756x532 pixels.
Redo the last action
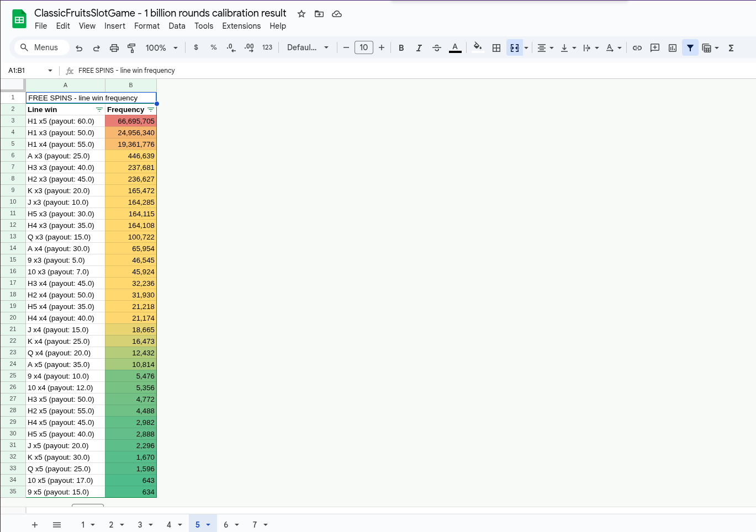click(97, 48)
